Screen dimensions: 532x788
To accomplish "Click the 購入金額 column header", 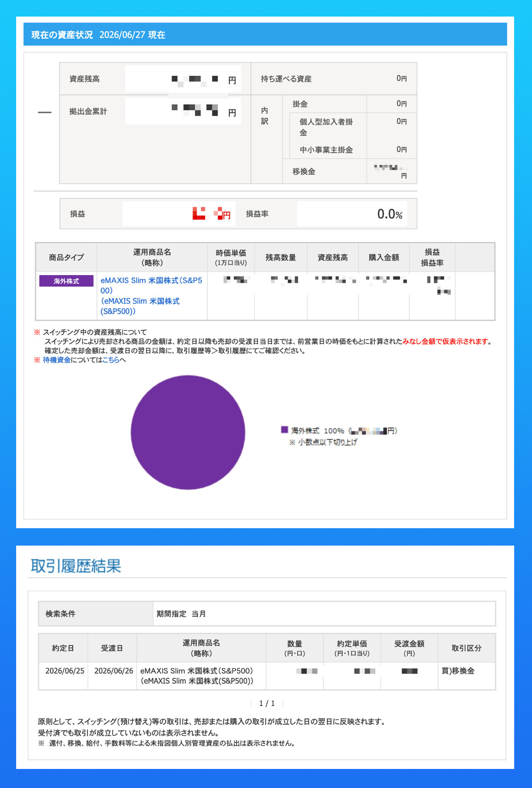I will point(384,257).
